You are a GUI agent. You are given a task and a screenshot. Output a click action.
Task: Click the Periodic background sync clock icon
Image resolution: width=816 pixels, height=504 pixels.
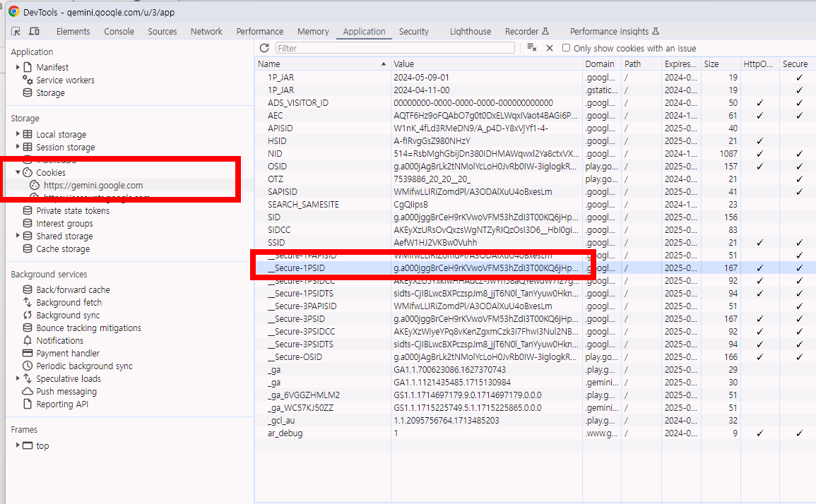click(x=28, y=366)
